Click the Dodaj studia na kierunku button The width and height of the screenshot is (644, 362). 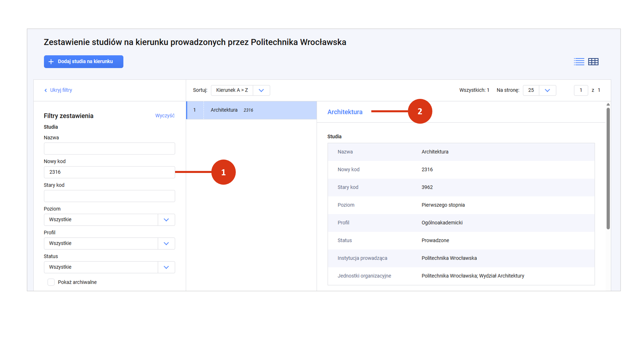click(84, 62)
